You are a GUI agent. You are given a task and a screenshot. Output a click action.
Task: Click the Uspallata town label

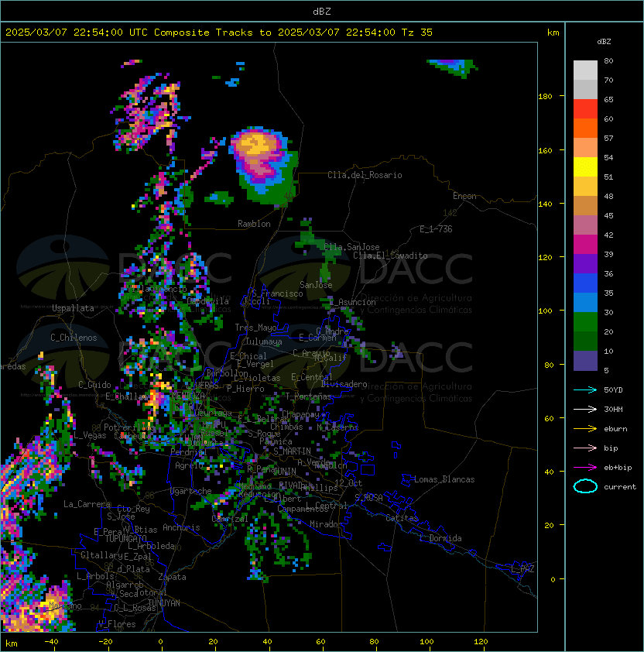[x=73, y=308]
